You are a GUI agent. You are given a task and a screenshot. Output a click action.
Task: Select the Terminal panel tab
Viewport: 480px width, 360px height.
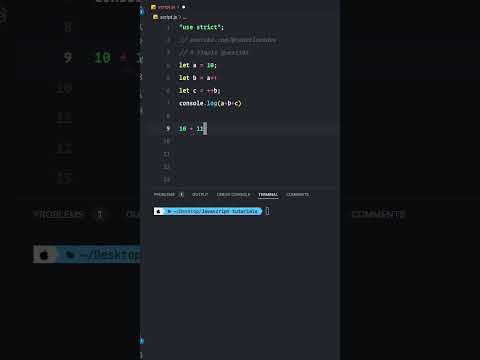click(x=268, y=195)
